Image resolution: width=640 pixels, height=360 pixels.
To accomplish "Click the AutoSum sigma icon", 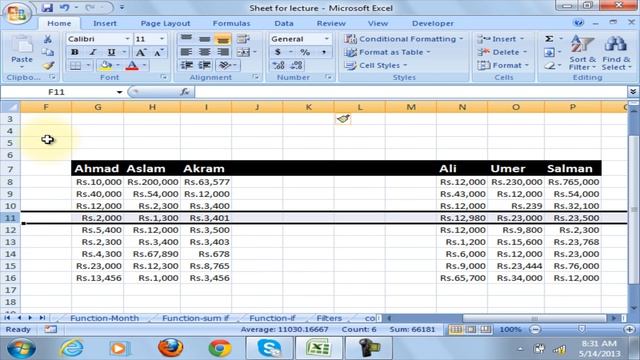I will [549, 39].
